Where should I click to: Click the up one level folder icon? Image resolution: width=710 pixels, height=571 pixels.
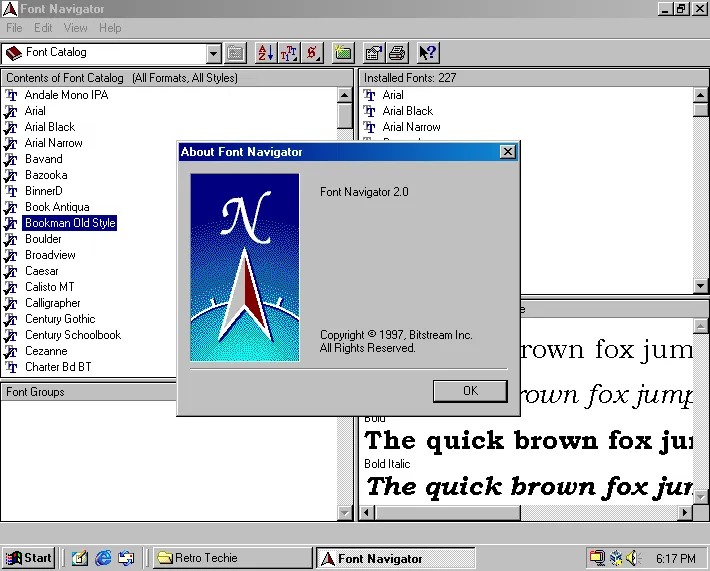coord(235,53)
